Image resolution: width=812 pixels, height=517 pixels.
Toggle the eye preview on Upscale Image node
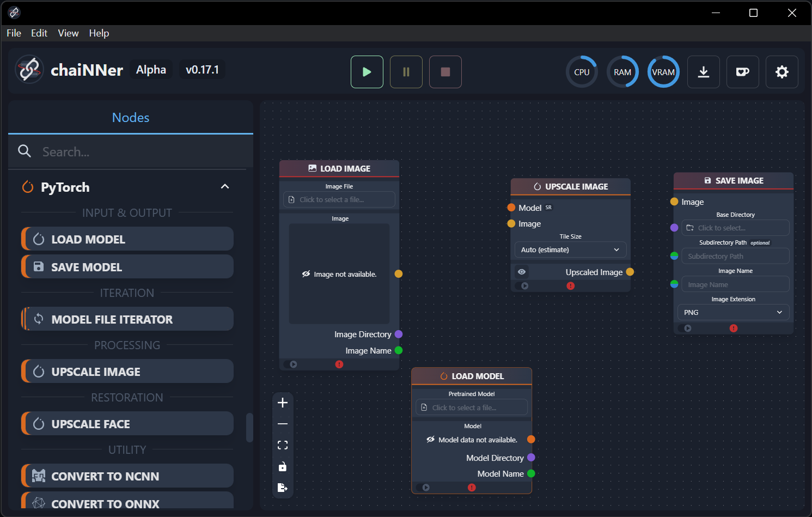pos(522,272)
